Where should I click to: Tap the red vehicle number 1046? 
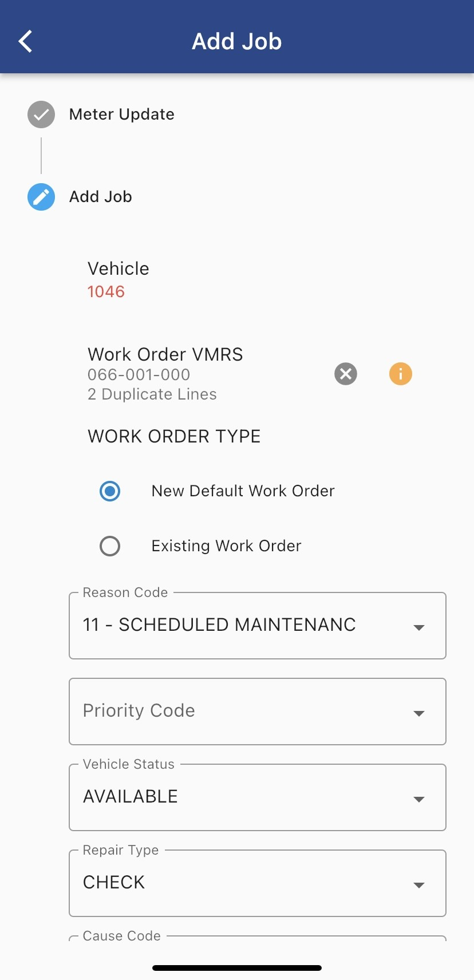click(x=106, y=292)
